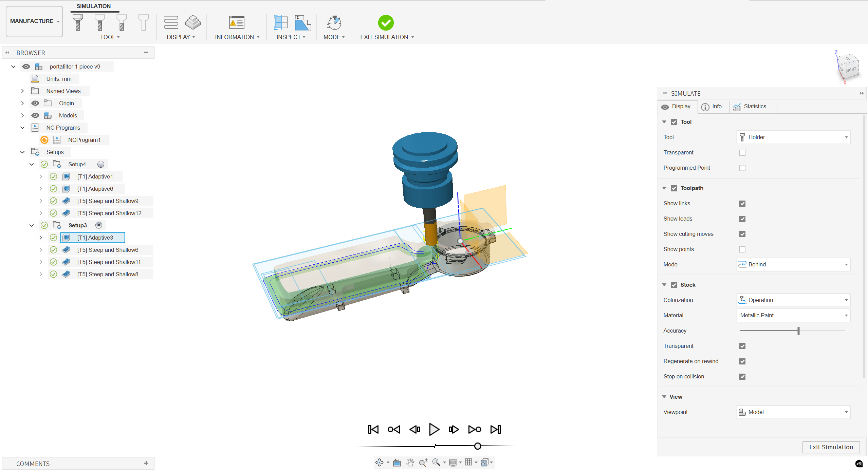Collapse the Setup3 tree node
Screen dimensions: 868x470
[32, 225]
